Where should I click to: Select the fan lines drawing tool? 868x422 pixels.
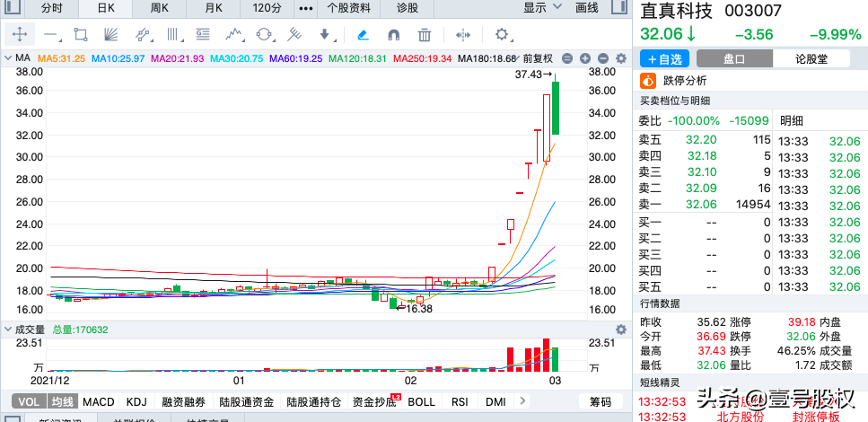111,35
